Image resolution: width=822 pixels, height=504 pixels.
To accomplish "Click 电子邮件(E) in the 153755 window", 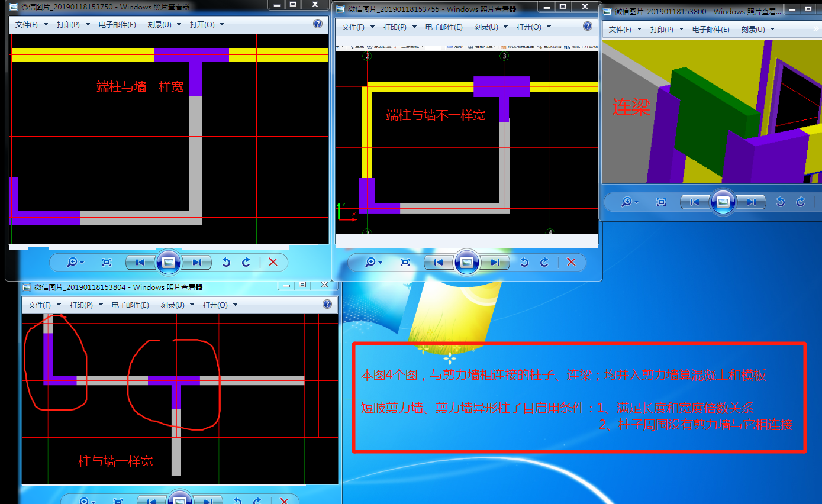I will click(x=444, y=27).
